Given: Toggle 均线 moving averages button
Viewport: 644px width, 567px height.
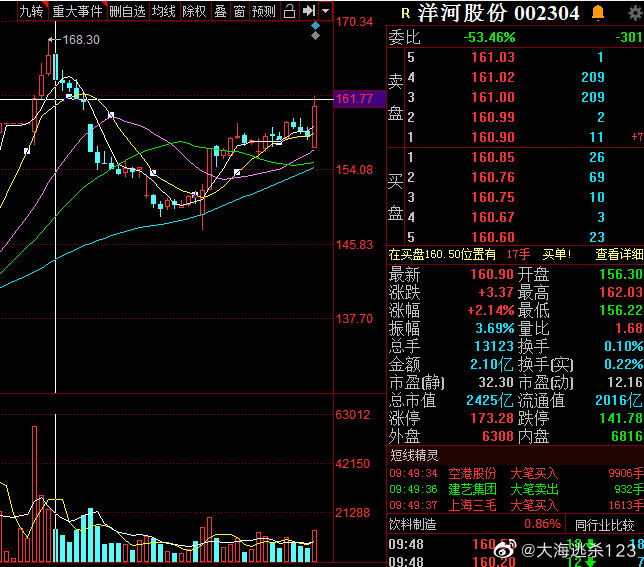Looking at the screenshot, I should click(x=163, y=11).
